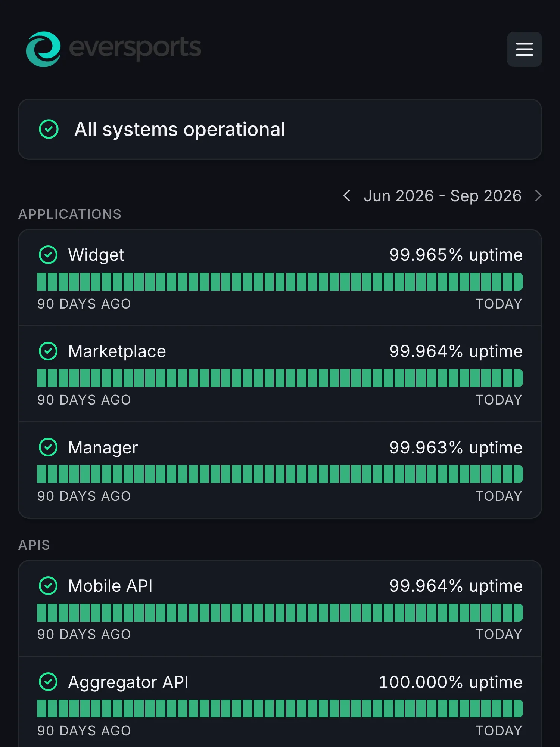Click the Aggregator API status check icon
This screenshot has width=560, height=747.
click(x=48, y=682)
